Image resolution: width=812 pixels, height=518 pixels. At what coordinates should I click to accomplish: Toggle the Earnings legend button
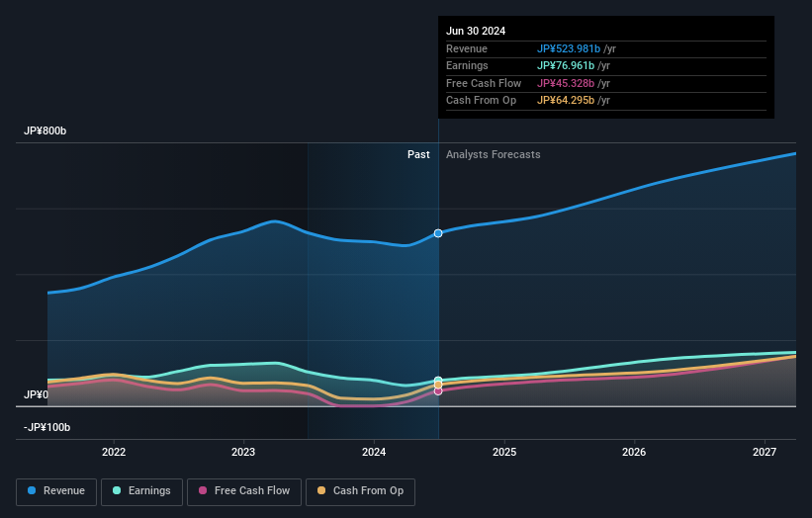pos(141,491)
